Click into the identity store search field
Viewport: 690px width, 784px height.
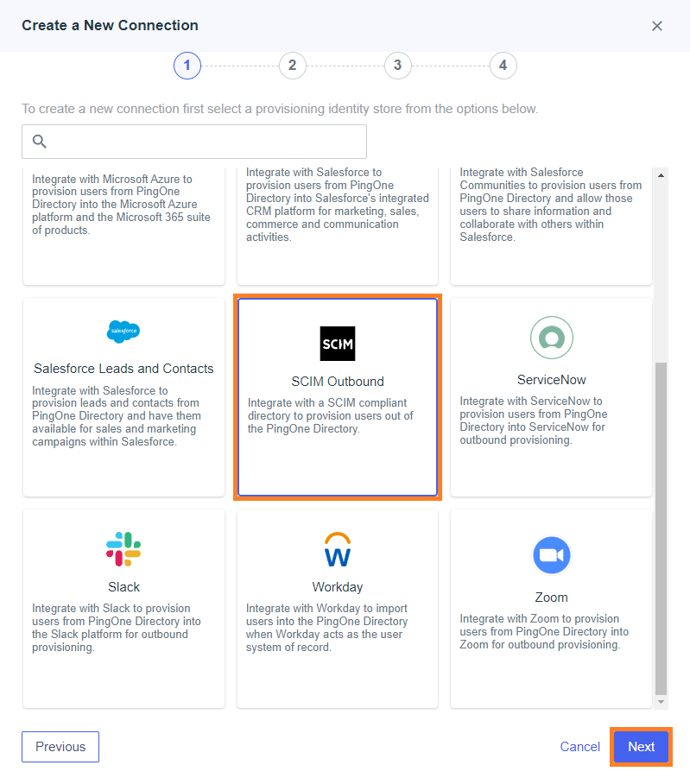coord(194,142)
